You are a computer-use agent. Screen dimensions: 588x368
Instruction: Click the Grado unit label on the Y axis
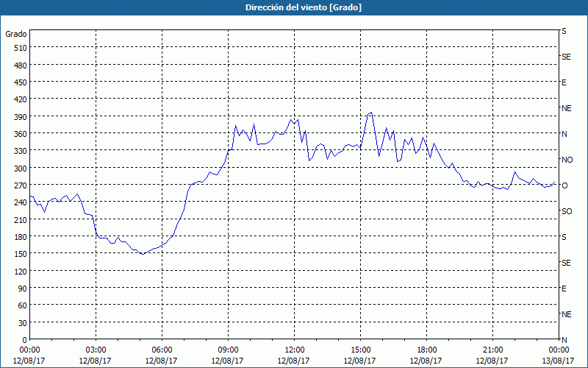[x=16, y=34]
